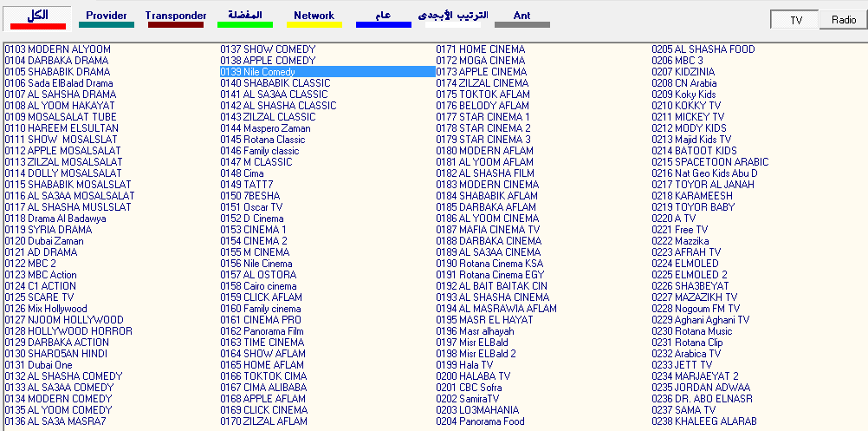The height and width of the screenshot is (431, 868).
Task: Select 0136 AL SA3A MASRA7
Action: point(55,421)
